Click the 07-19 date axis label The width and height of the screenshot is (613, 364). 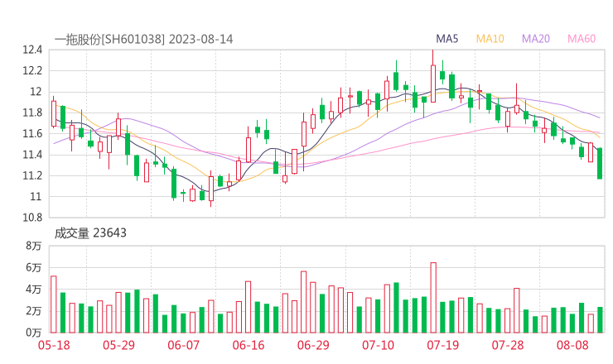(443, 345)
